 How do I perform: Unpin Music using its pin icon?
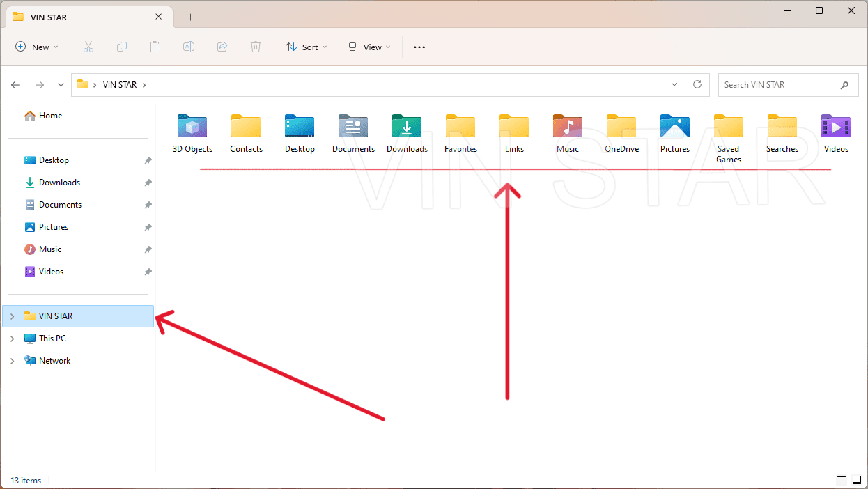click(148, 249)
